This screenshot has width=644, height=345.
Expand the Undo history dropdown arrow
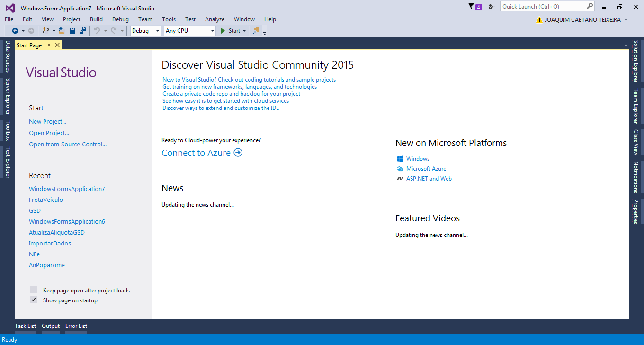(x=105, y=31)
